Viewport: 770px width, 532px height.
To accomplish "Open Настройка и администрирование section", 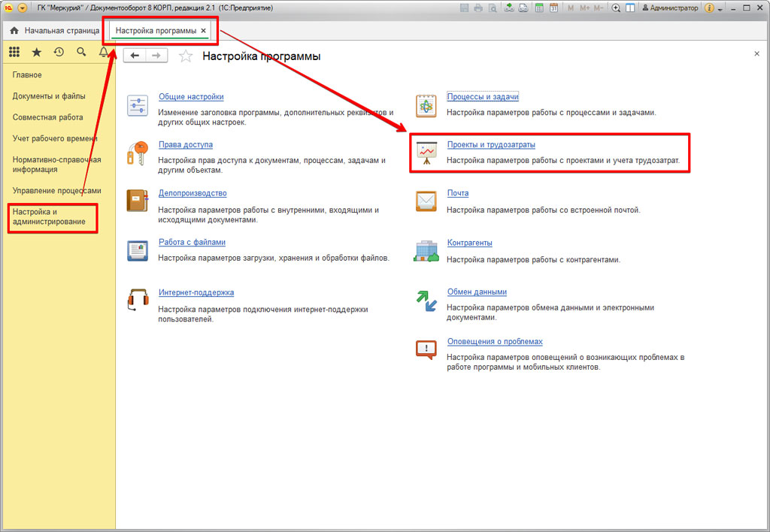I will click(x=49, y=217).
